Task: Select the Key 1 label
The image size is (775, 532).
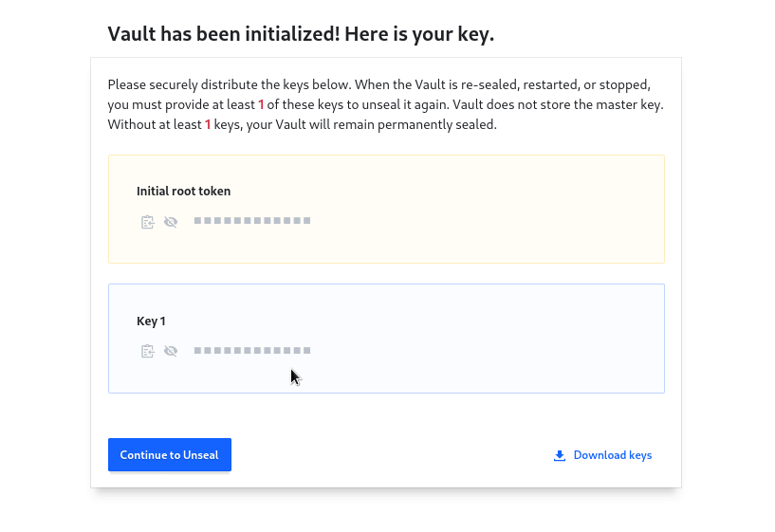Action: click(x=151, y=321)
